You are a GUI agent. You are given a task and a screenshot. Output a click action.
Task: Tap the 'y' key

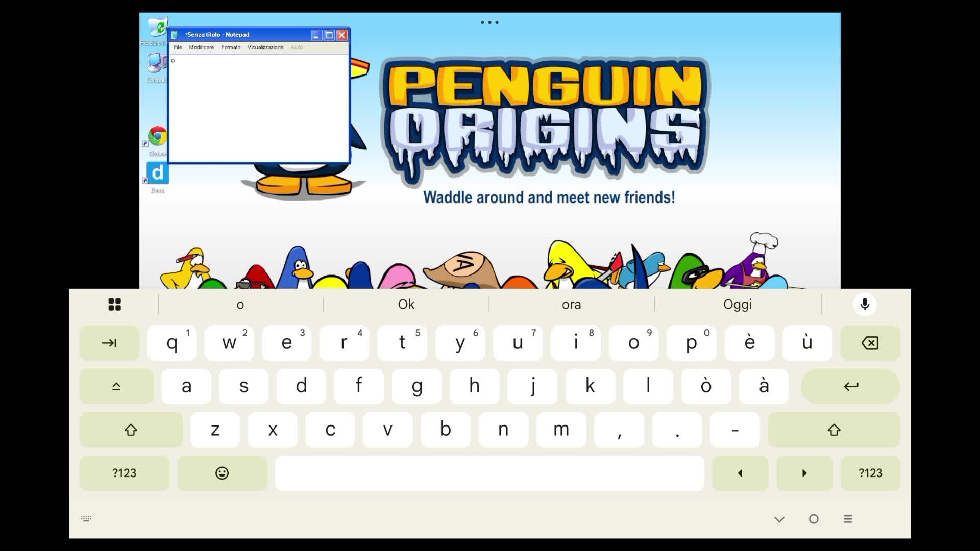[460, 343]
